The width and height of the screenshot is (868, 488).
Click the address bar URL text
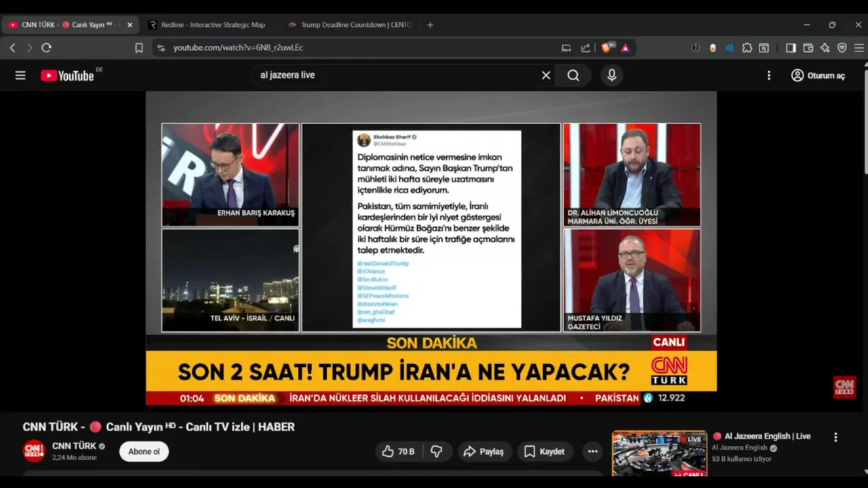point(238,47)
